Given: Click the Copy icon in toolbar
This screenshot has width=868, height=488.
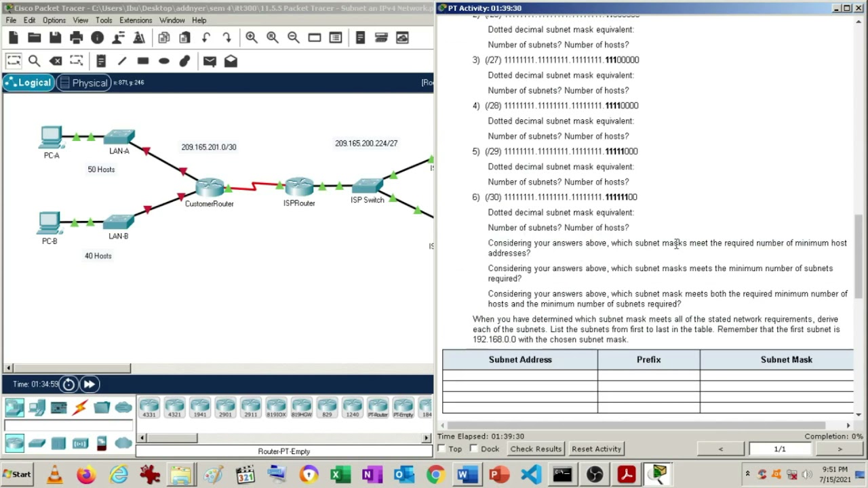Looking at the screenshot, I should point(164,38).
